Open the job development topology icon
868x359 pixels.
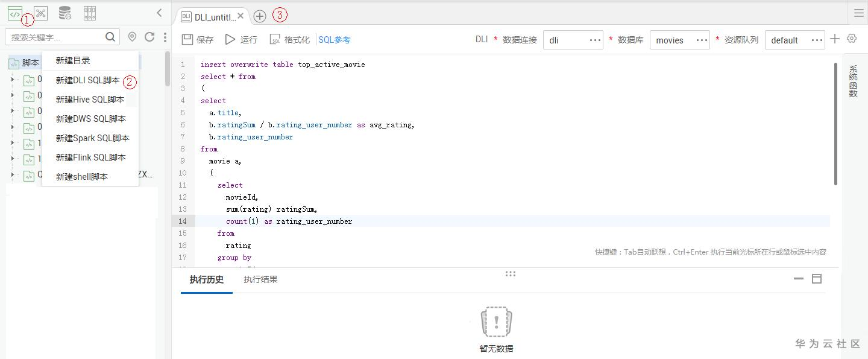[40, 13]
